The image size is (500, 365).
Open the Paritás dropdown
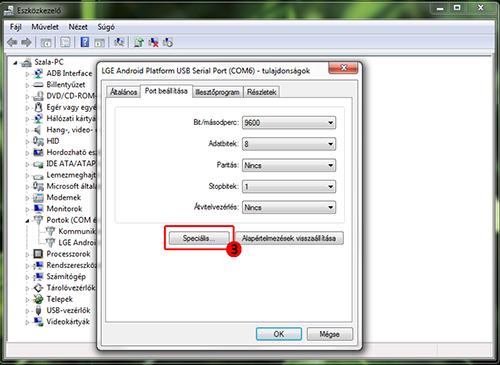tap(289, 165)
